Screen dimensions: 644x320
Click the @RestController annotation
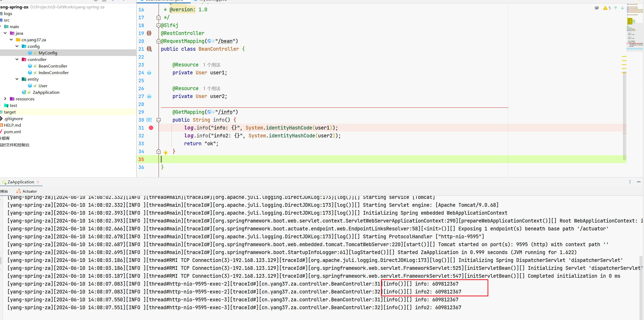[x=182, y=33]
